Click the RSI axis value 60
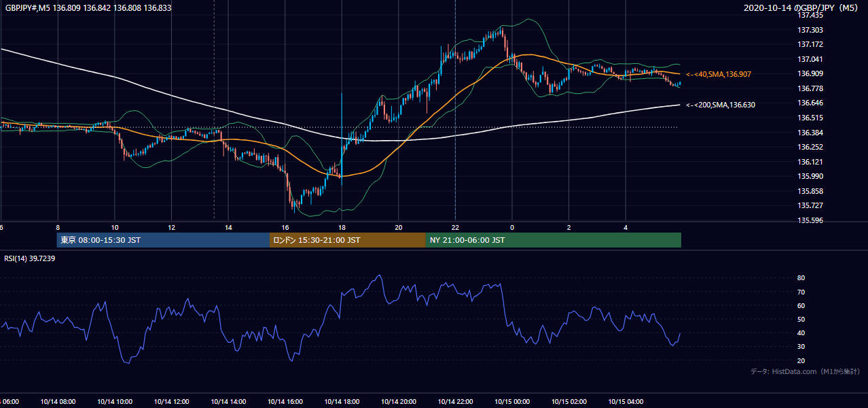 (x=801, y=305)
